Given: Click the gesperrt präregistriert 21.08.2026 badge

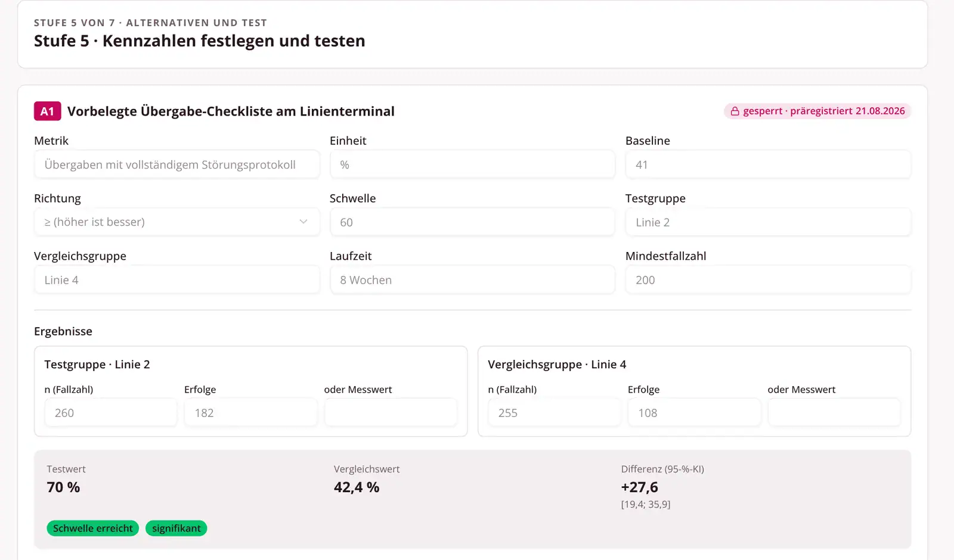Looking at the screenshot, I should point(817,111).
